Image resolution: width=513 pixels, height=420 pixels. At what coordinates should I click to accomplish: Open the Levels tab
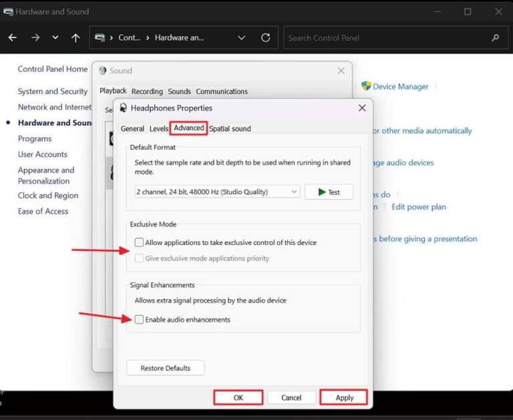[x=158, y=128]
